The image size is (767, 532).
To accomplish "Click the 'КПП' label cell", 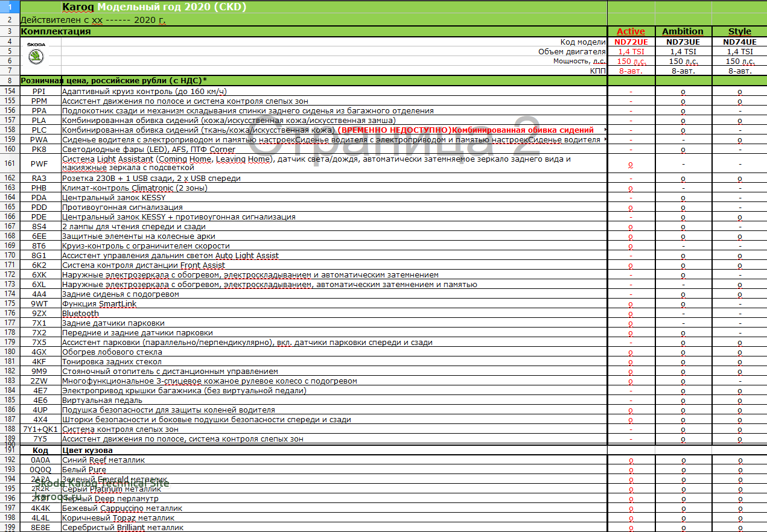I will (x=334, y=71).
